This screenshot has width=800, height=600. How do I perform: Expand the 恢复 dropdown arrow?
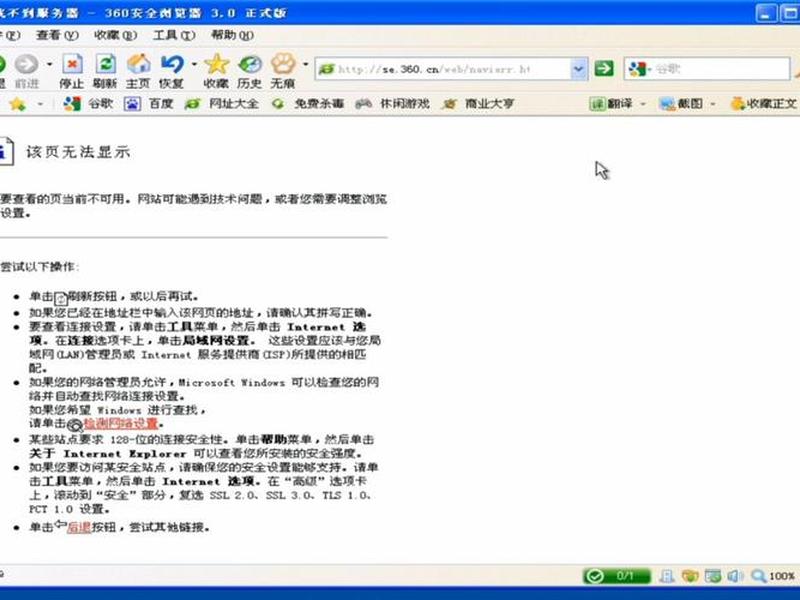194,64
